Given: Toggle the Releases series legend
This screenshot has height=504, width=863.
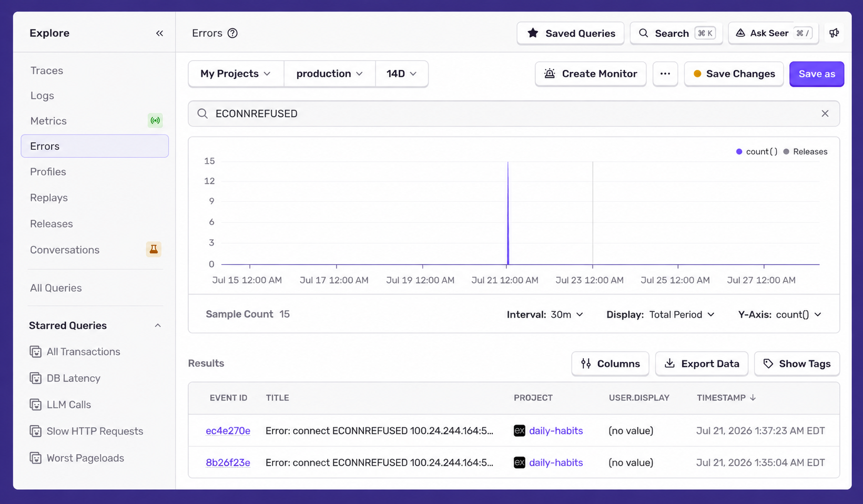Looking at the screenshot, I should [x=805, y=151].
